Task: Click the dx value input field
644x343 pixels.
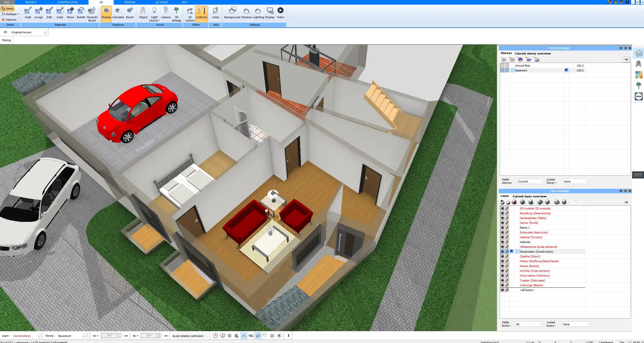Action: click(x=109, y=336)
